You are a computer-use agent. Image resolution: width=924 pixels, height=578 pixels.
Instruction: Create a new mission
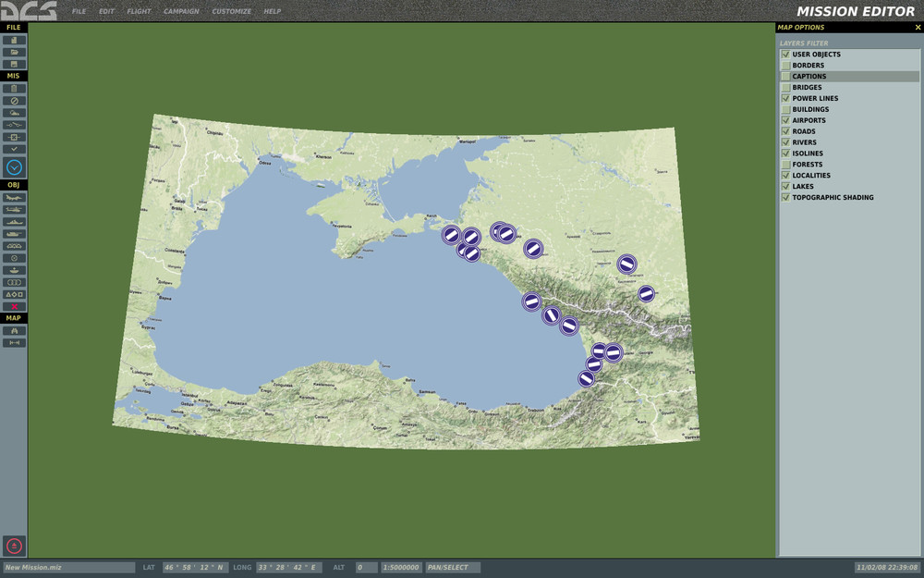tap(13, 39)
